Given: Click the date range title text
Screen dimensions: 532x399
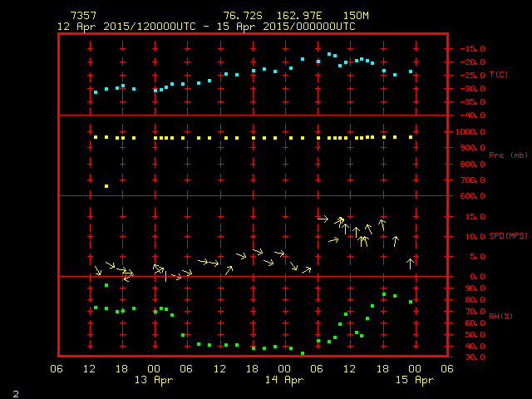Looking at the screenshot, I should pos(205,27).
